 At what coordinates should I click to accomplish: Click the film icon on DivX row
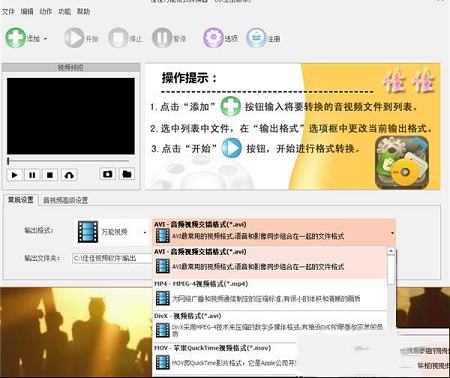162,330
